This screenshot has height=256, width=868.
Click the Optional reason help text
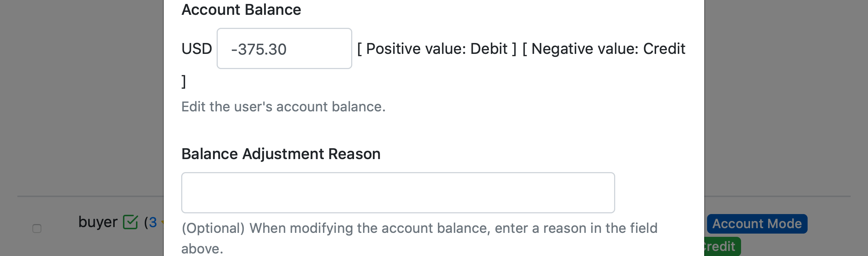[420, 229]
